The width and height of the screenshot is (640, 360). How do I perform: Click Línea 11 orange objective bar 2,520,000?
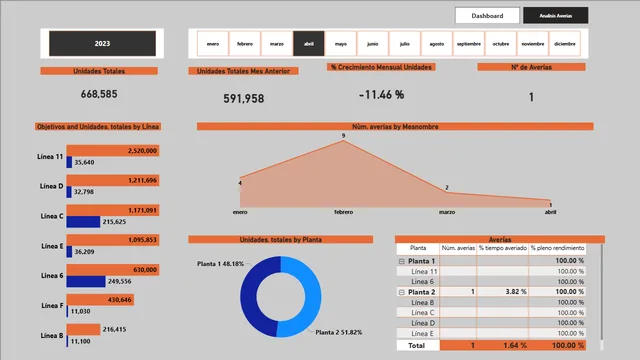(x=113, y=151)
